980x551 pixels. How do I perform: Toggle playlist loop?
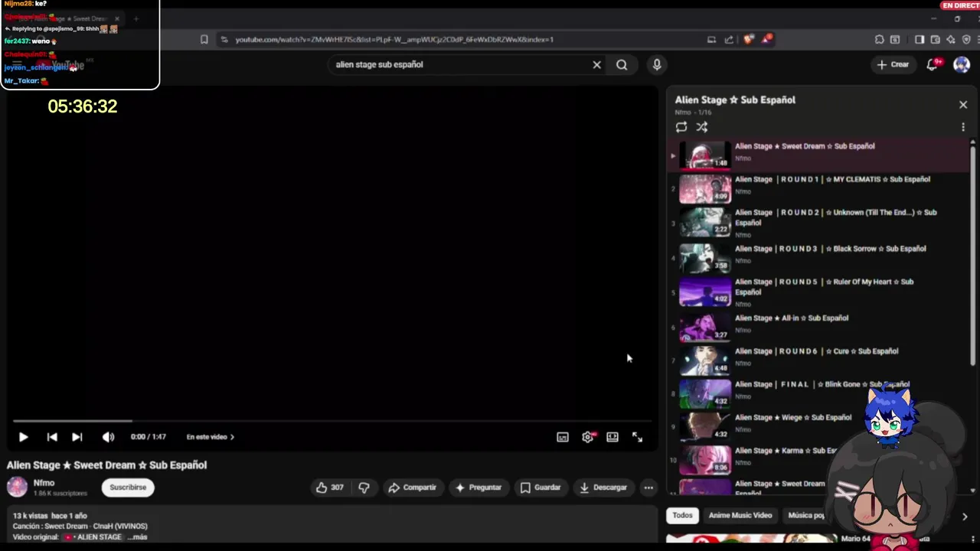tap(681, 127)
